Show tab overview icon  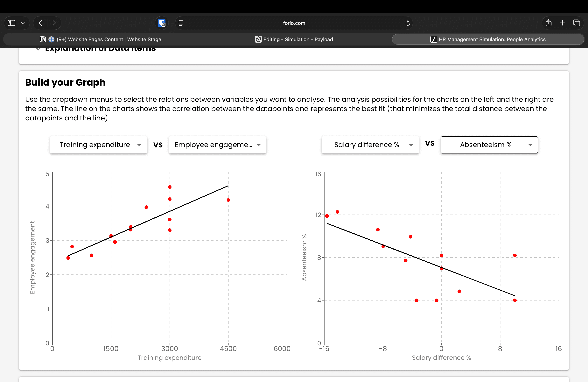tap(577, 23)
